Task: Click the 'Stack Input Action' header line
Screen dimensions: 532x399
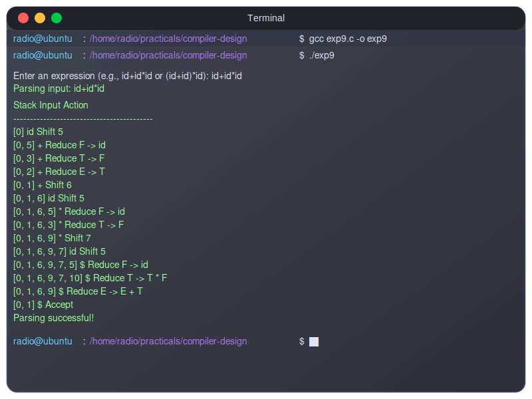Action: point(51,105)
